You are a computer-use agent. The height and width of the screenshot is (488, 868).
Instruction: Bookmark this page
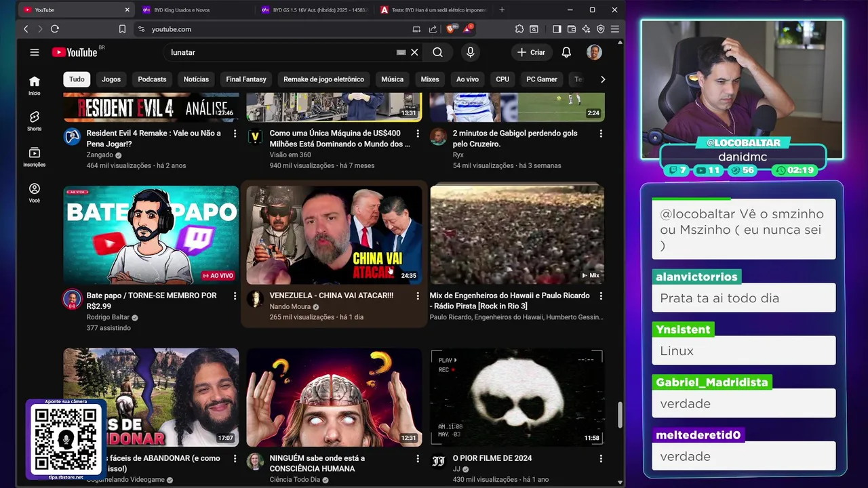pos(122,29)
